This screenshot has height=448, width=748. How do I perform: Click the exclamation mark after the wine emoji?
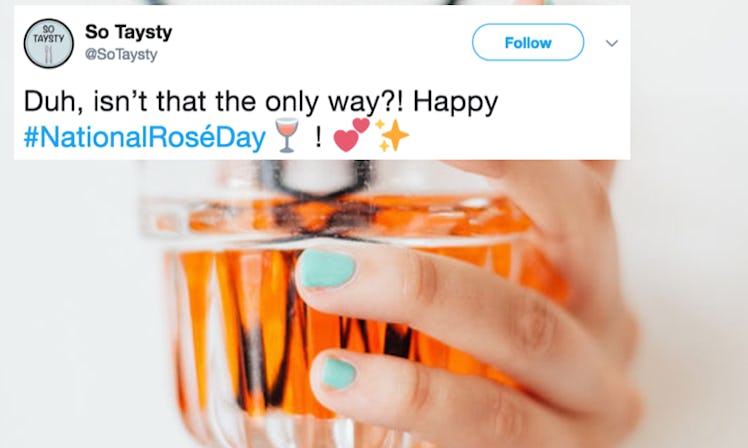point(317,136)
